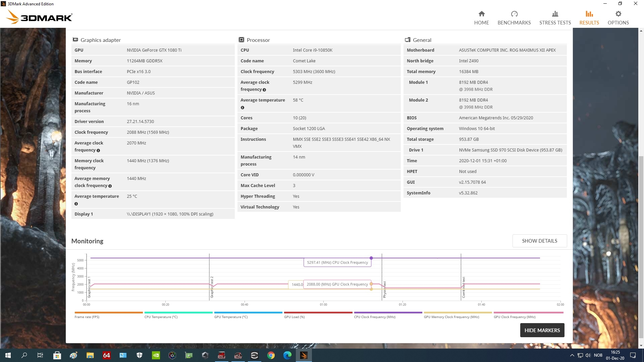
Task: Click the Graphics adapter section icon
Action: point(75,40)
